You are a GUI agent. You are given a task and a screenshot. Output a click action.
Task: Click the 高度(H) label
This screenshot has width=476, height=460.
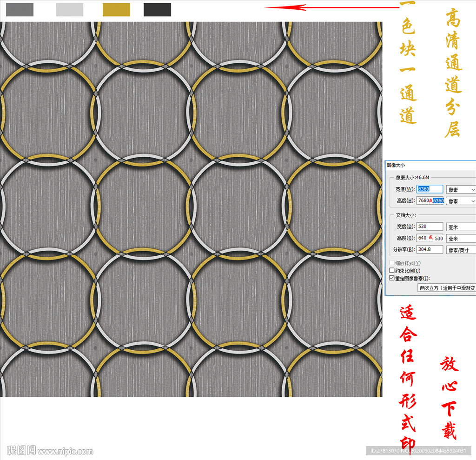tap(405, 200)
